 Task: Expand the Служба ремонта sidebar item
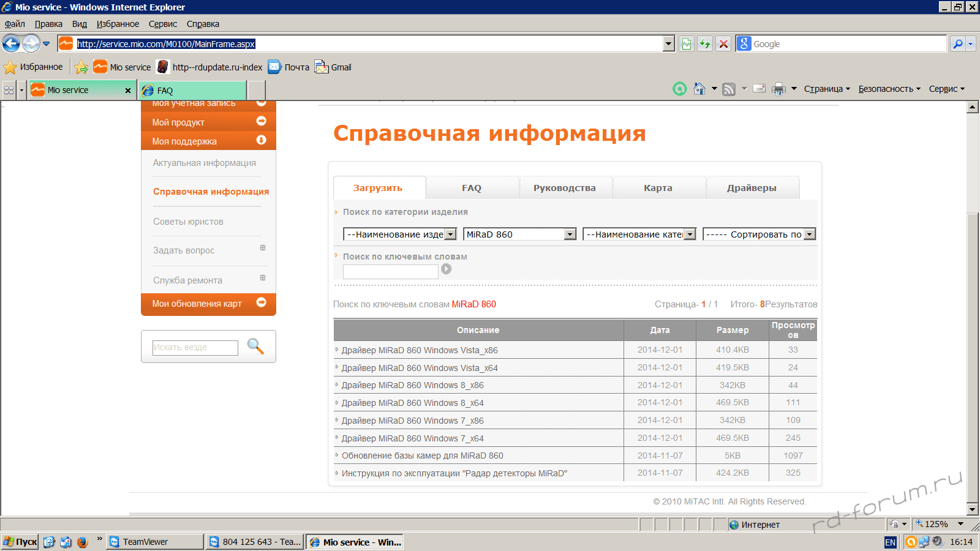pos(263,278)
